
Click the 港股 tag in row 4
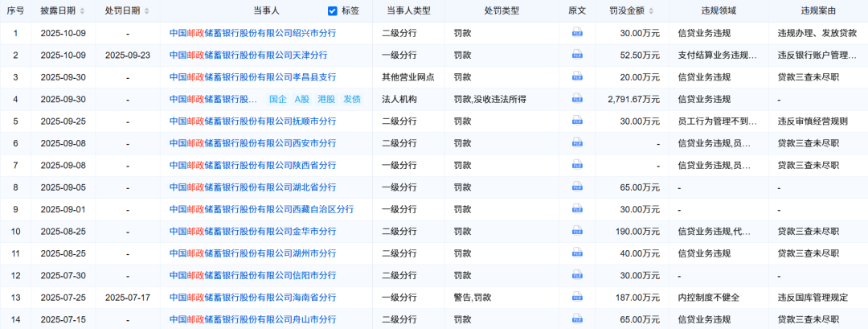click(326, 99)
